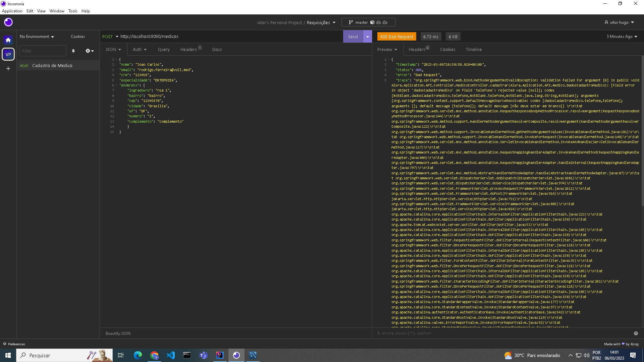Click the volume speaker tray icon
Image resolution: width=644 pixels, height=362 pixels.
coord(586,355)
